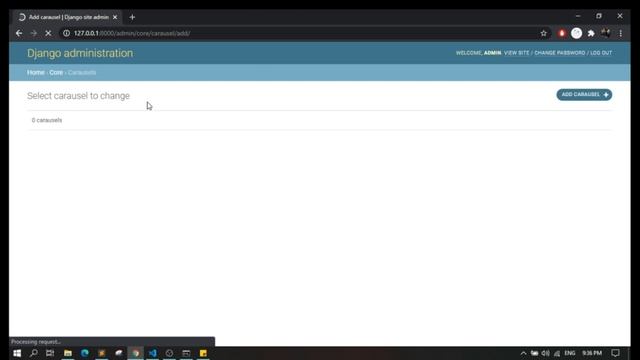
Task: Open the network icon in system tray
Action: pyautogui.click(x=557, y=353)
